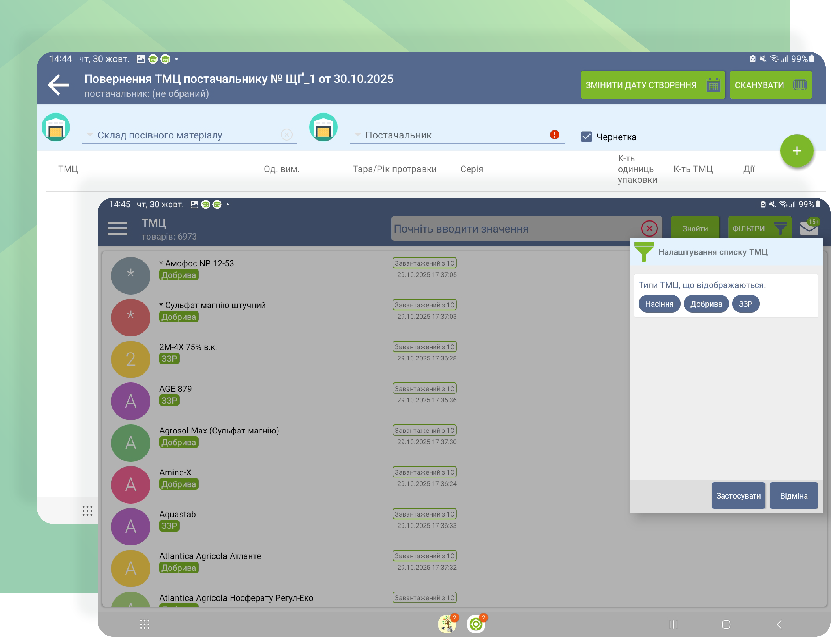This screenshot has height=644, width=837.
Task: Open the hamburger menu in ТМЦ list
Action: [117, 228]
